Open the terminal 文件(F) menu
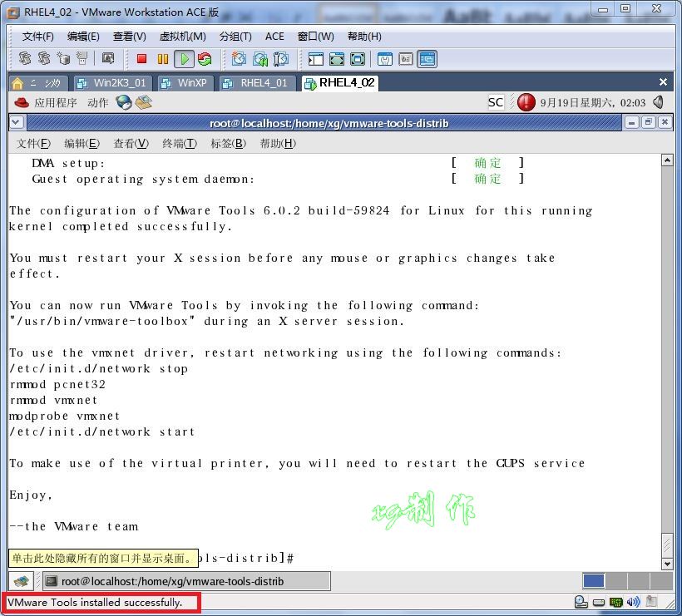Viewport: 682px width, 616px height. (33, 144)
